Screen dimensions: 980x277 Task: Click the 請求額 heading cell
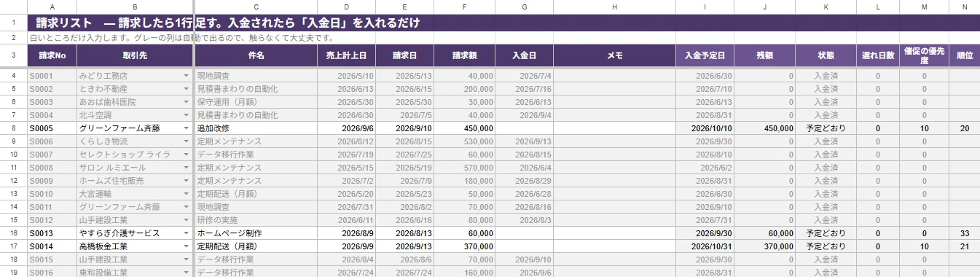[464, 55]
